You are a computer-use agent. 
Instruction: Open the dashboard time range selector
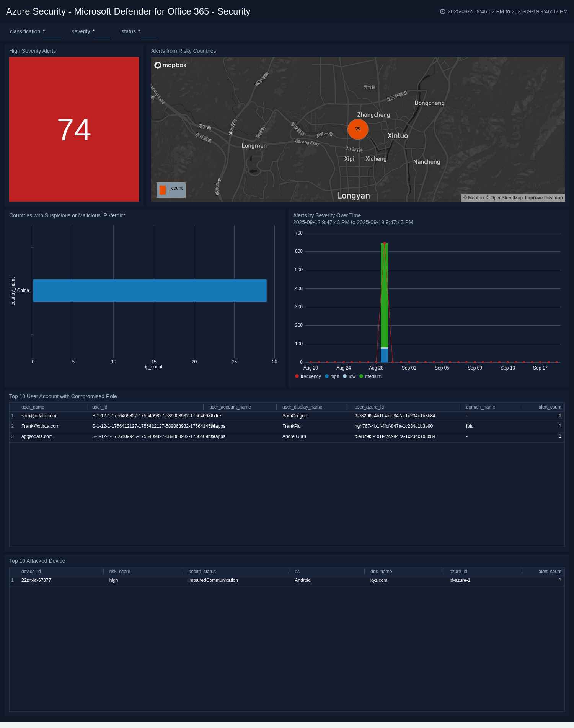pos(504,11)
